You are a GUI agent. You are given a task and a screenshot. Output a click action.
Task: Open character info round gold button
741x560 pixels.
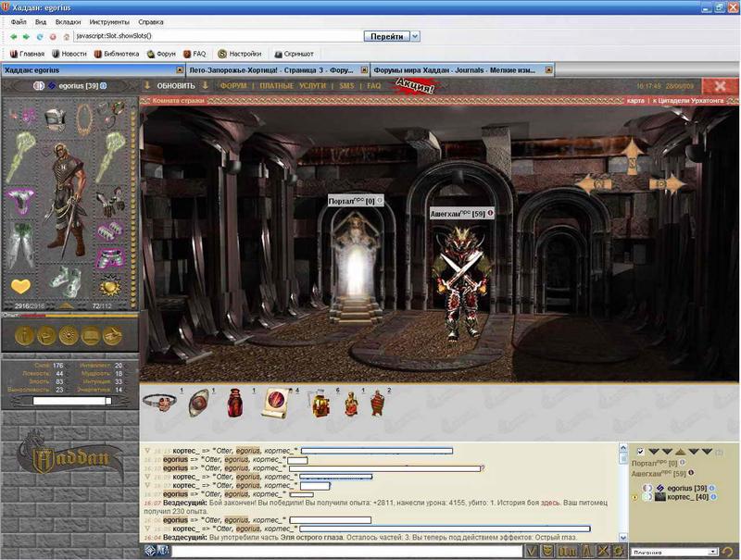coord(24,335)
